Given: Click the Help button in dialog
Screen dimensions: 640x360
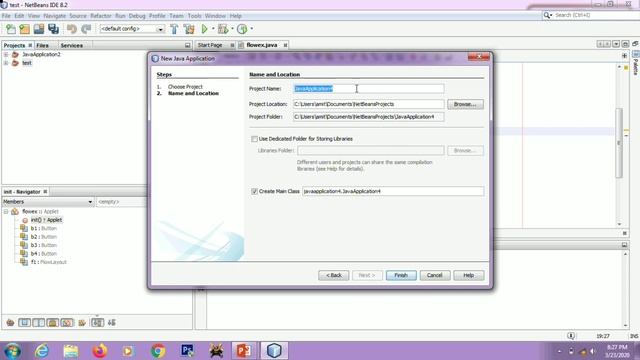Looking at the screenshot, I should tap(469, 275).
